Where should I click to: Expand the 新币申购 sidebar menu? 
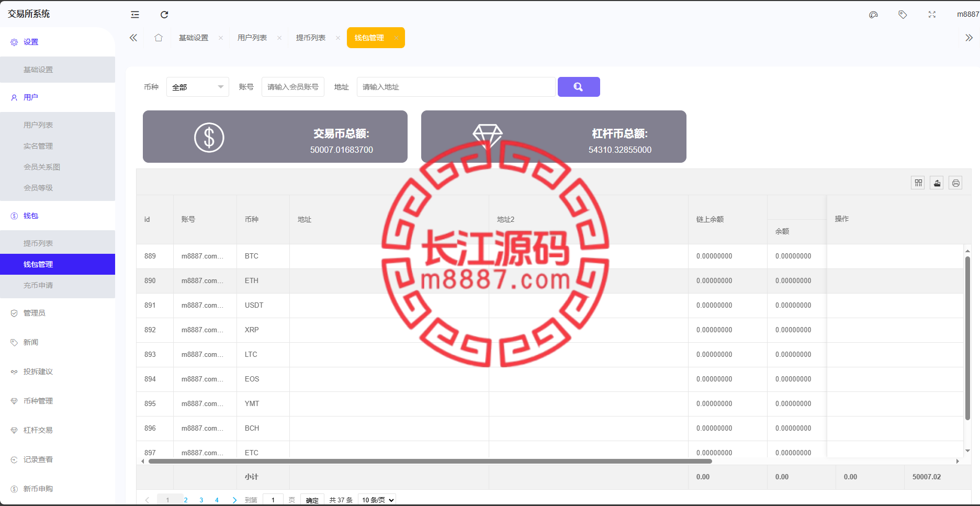pyautogui.click(x=58, y=489)
